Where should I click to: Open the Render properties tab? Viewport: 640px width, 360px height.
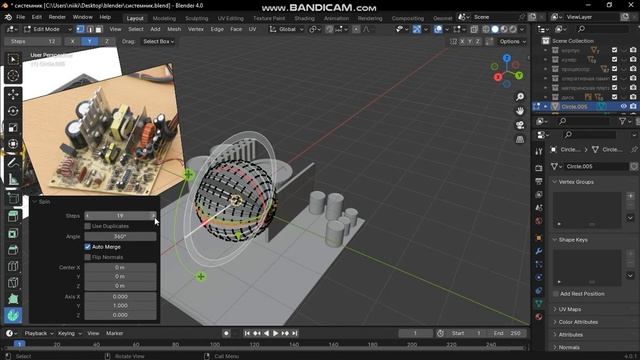539,168
